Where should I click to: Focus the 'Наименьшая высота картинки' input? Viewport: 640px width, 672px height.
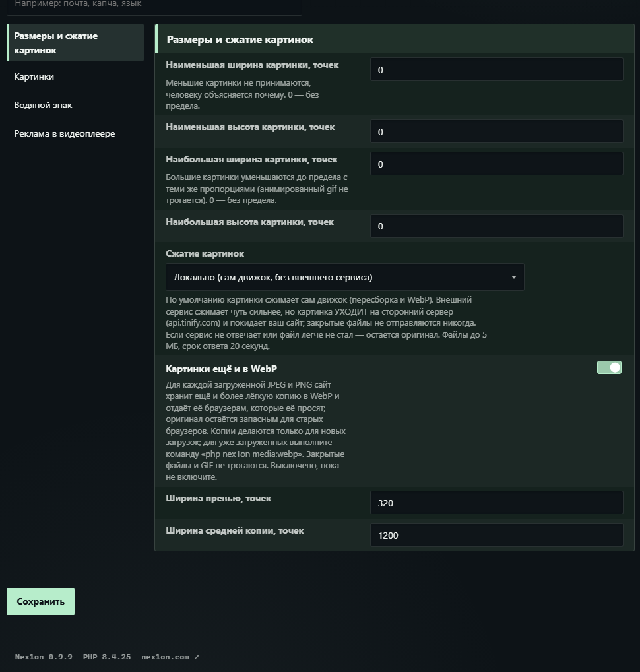496,131
